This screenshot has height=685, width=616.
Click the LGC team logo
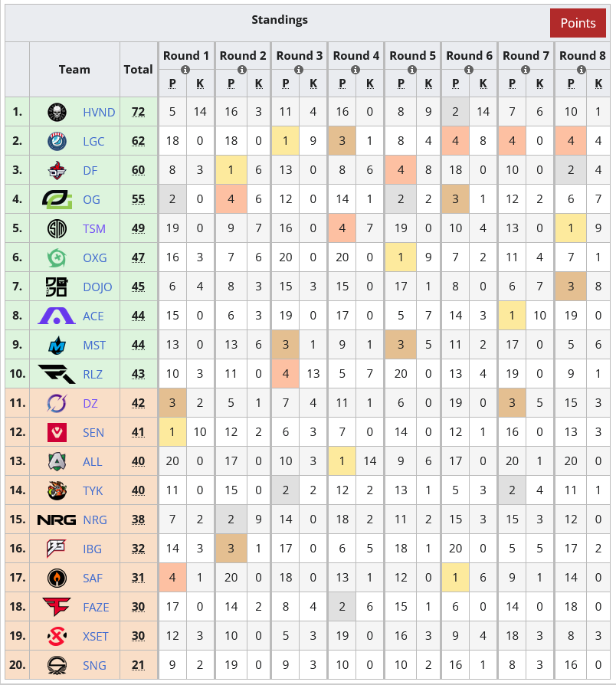tap(57, 142)
